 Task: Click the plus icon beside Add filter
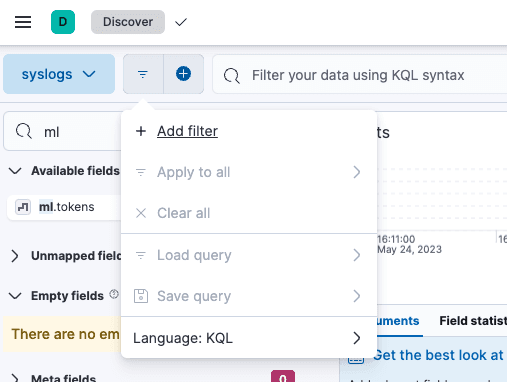tap(141, 131)
